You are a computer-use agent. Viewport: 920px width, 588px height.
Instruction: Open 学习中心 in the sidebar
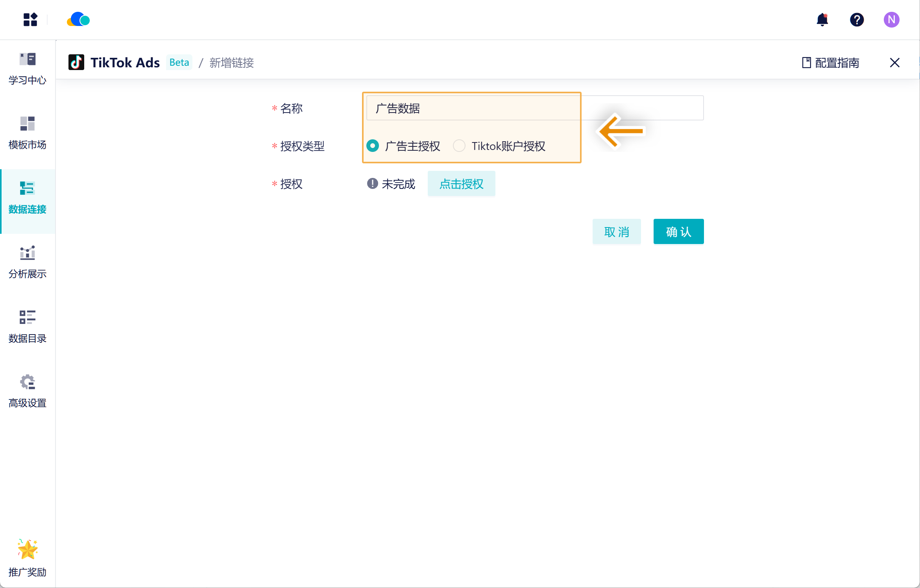[x=28, y=68]
